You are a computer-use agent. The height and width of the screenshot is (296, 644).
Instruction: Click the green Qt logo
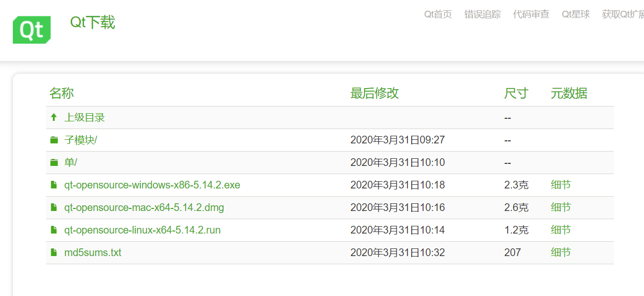tap(32, 30)
